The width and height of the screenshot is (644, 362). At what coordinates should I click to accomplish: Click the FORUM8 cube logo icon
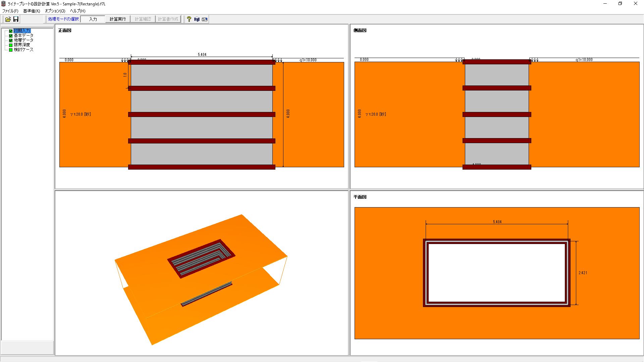click(197, 19)
